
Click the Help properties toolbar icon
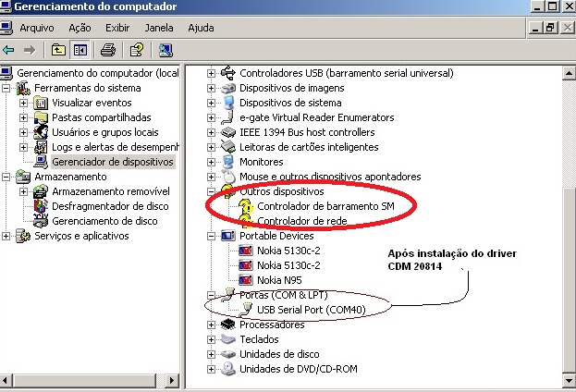tap(137, 50)
